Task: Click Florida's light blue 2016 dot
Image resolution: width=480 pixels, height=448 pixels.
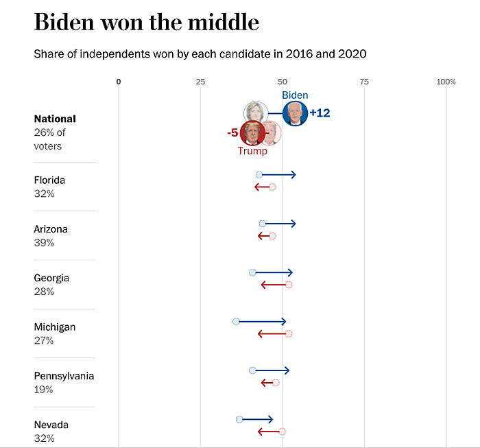Action: point(259,175)
